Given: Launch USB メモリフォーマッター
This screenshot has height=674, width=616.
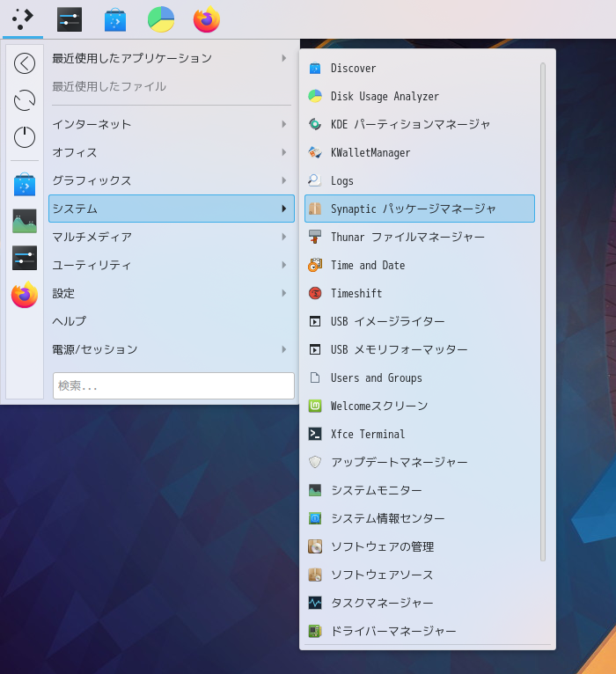Looking at the screenshot, I should pos(420,349).
